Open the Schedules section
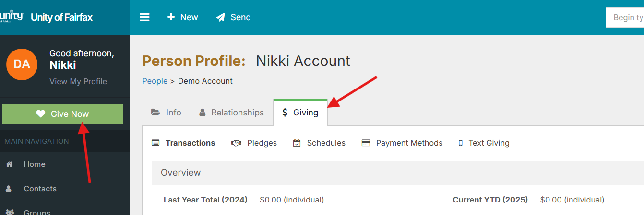 [319, 143]
